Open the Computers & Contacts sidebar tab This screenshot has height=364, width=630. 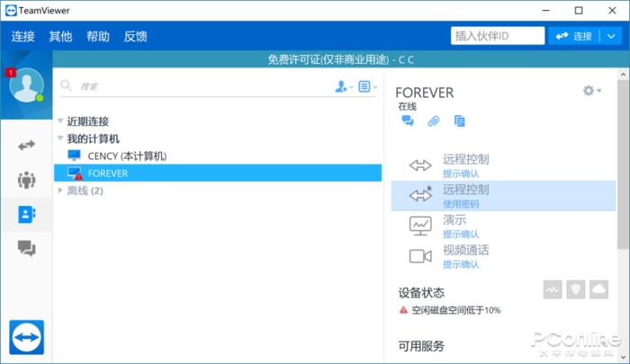[x=26, y=214]
